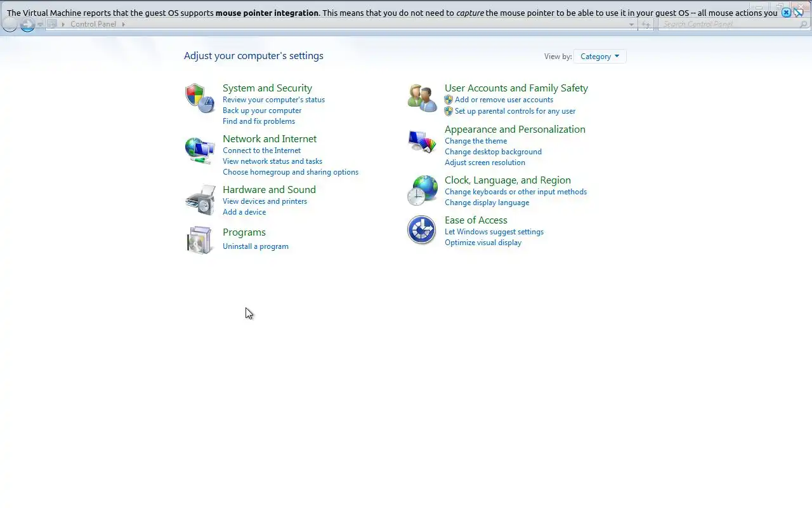812x508 pixels.
Task: Click the computer icon in address bar
Action: (52, 24)
